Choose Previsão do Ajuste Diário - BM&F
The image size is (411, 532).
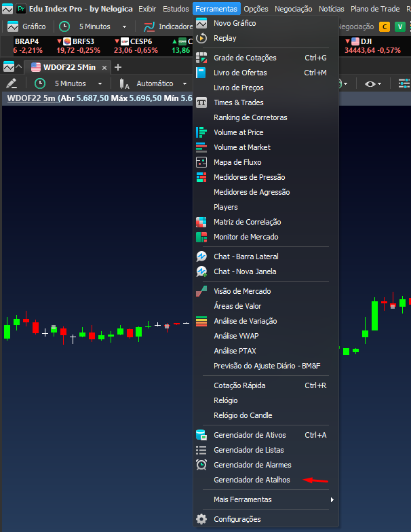pyautogui.click(x=266, y=366)
